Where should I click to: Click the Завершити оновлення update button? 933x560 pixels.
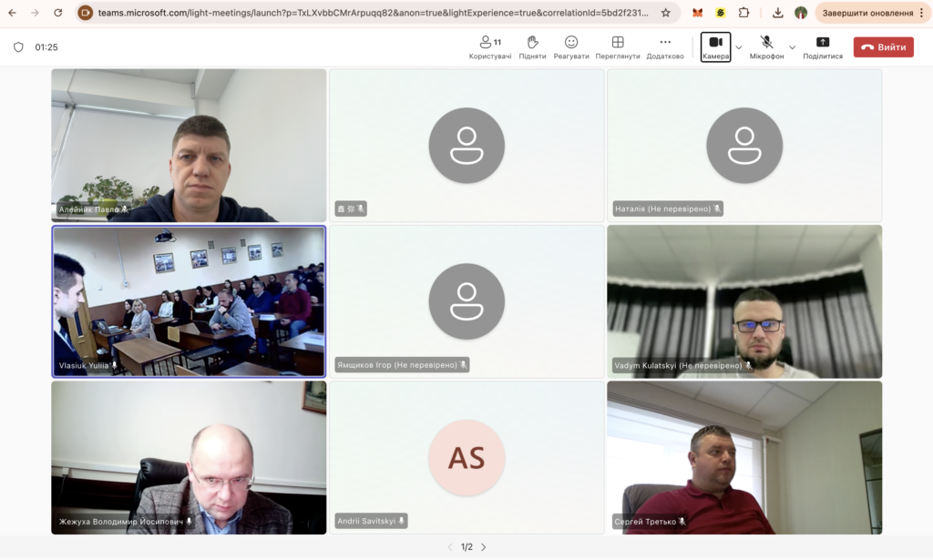tap(866, 13)
